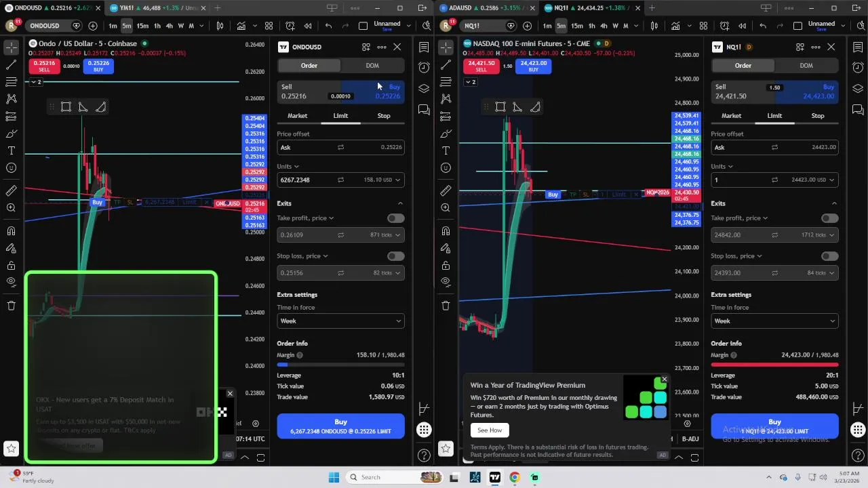Viewport: 868px width, 488px height.
Task: Toggle magnet mode in ONDOUSD window
Action: coord(11,231)
